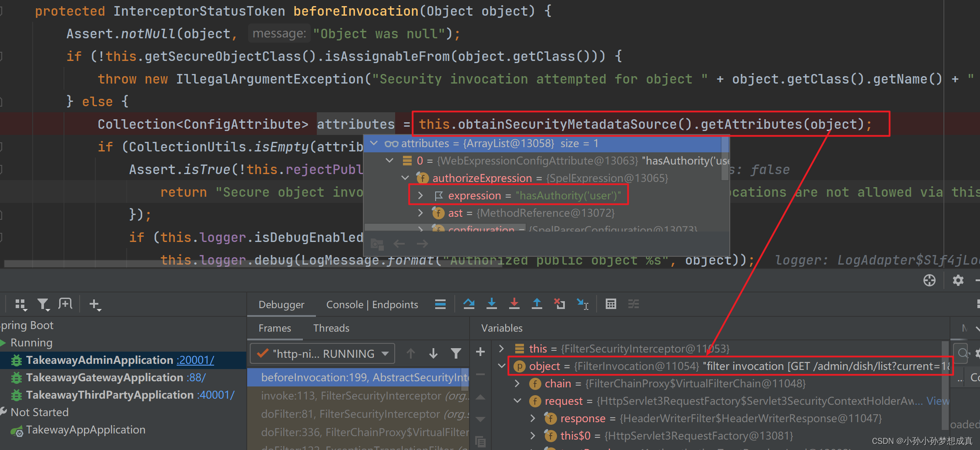Open the :20001/ port link
The height and width of the screenshot is (450, 980).
195,360
